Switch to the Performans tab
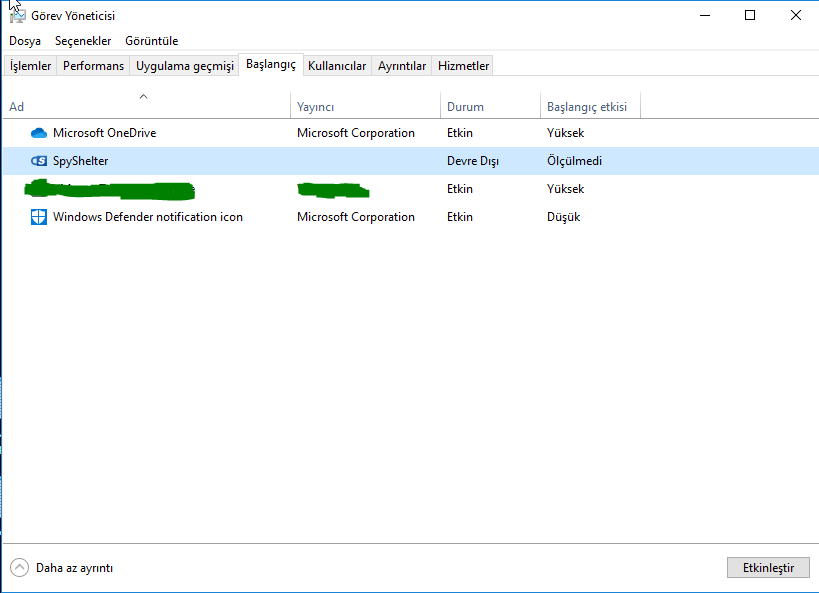 point(93,66)
